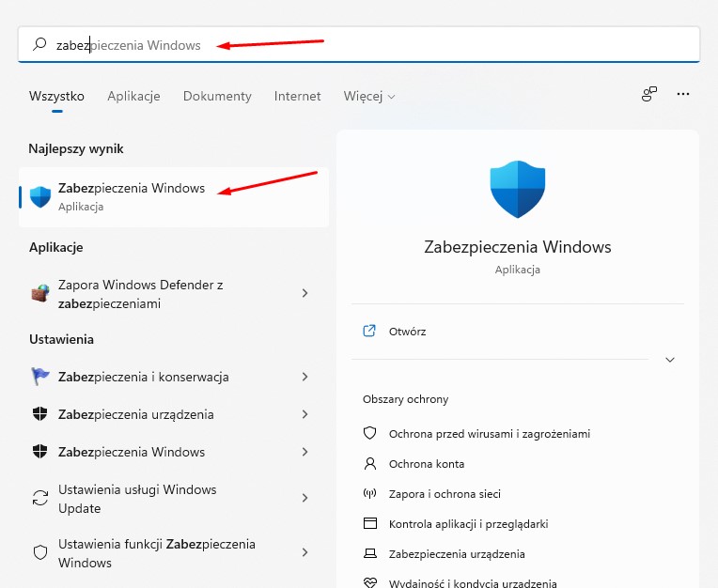Open Zapora i ochrona sieci
The width and height of the screenshot is (718, 588).
(445, 494)
